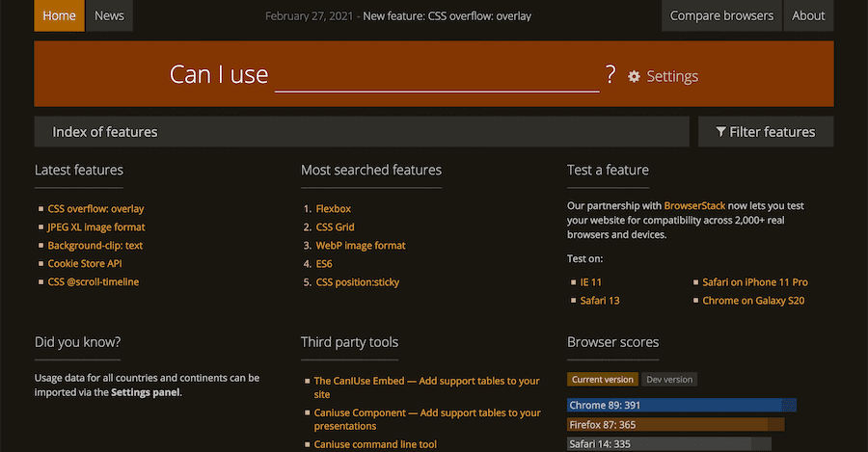Open the Caniuse command line tool link
The width and height of the screenshot is (868, 452).
point(375,444)
